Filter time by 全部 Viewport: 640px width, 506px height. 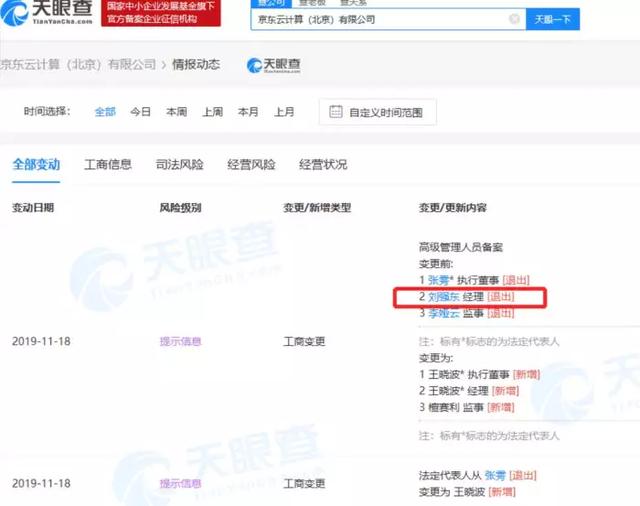tap(105, 112)
